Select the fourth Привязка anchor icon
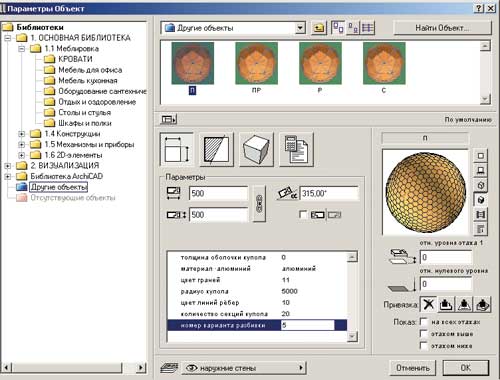Image resolution: width=500 pixels, height=380 pixels. pyautogui.click(x=482, y=304)
